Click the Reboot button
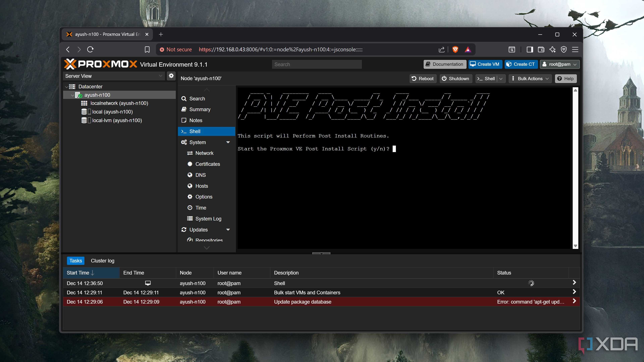This screenshot has height=362, width=644. coord(423,79)
